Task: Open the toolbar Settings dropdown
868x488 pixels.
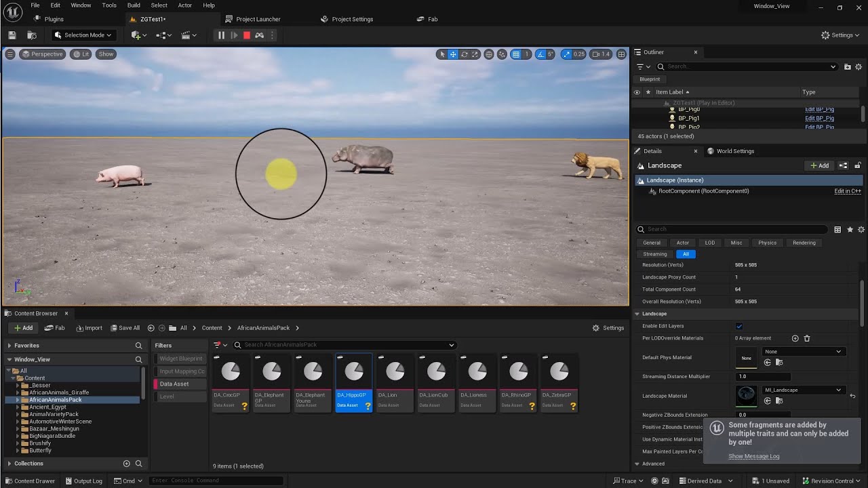Action: tap(840, 35)
